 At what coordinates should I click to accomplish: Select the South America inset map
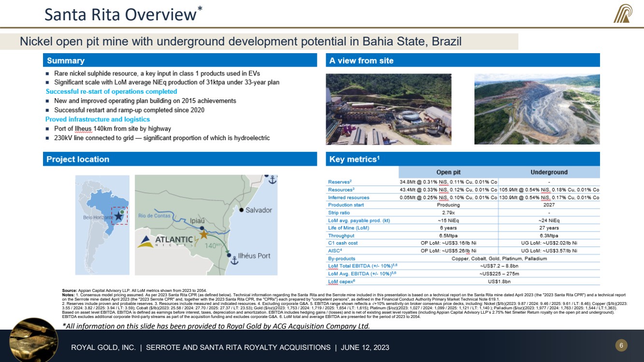click(102, 225)
